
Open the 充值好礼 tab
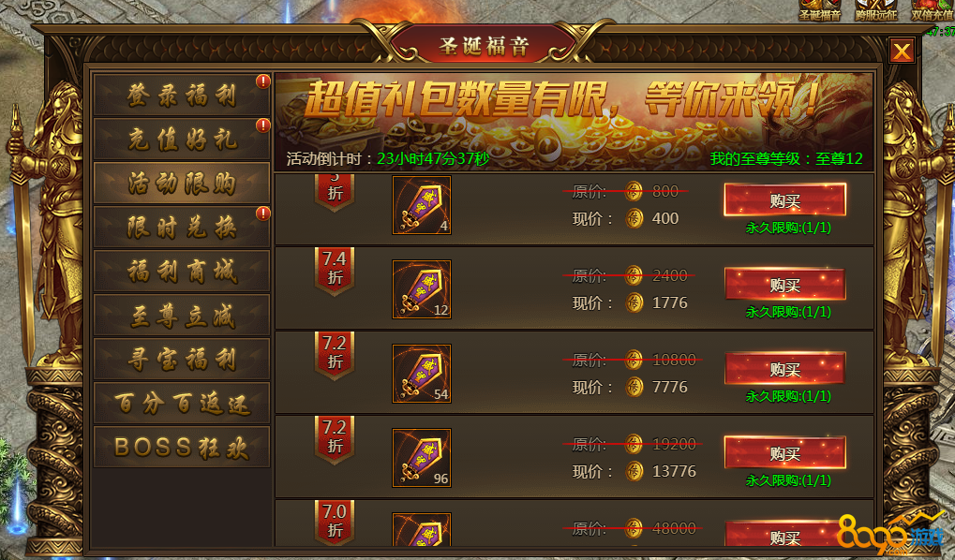[182, 140]
